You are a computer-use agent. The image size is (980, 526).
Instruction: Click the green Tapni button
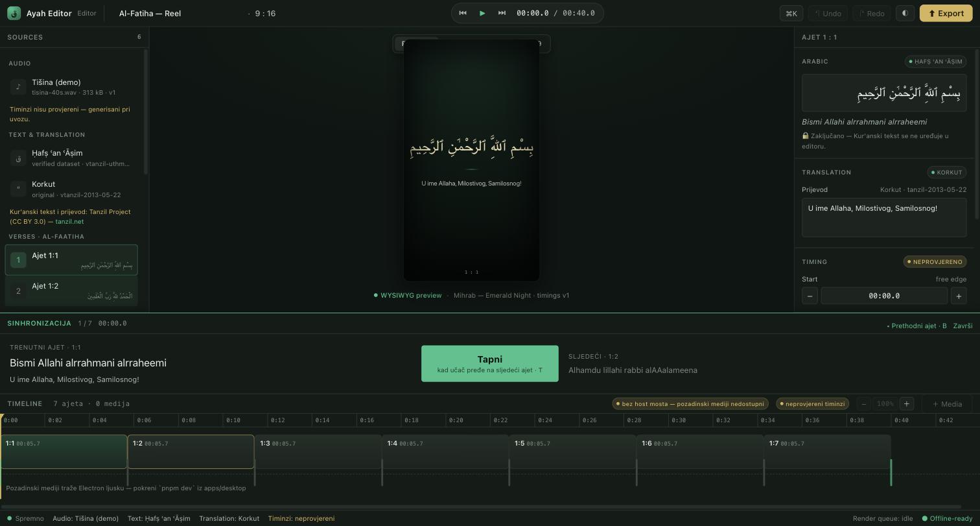coord(490,363)
